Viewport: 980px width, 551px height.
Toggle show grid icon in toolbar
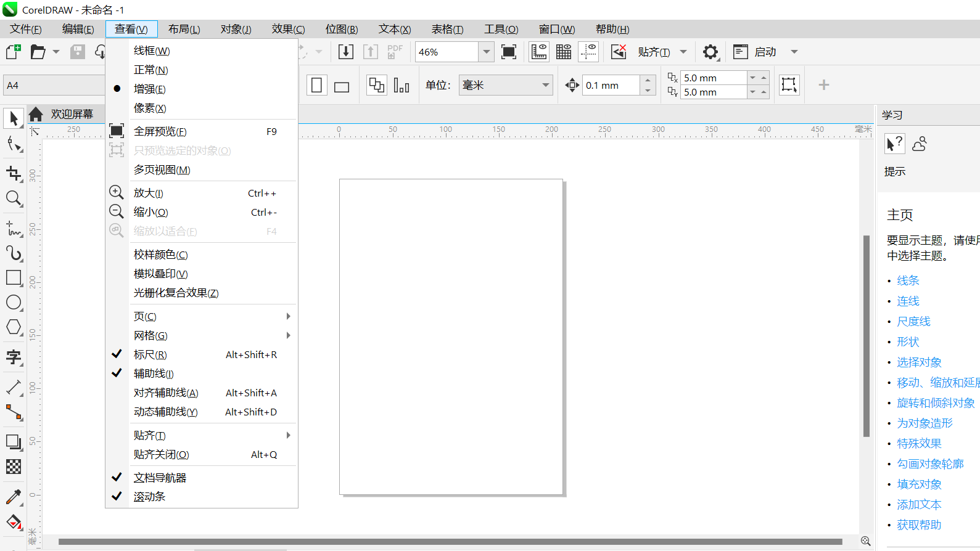coord(564,52)
